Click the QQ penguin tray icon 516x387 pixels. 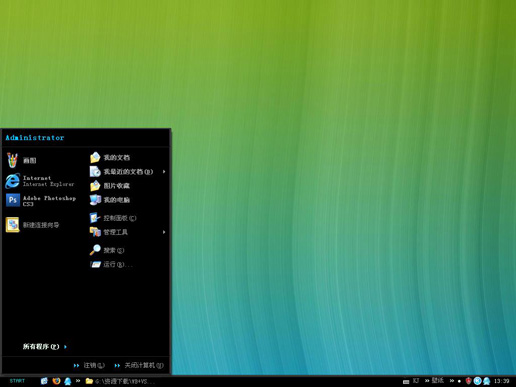[x=487, y=381]
